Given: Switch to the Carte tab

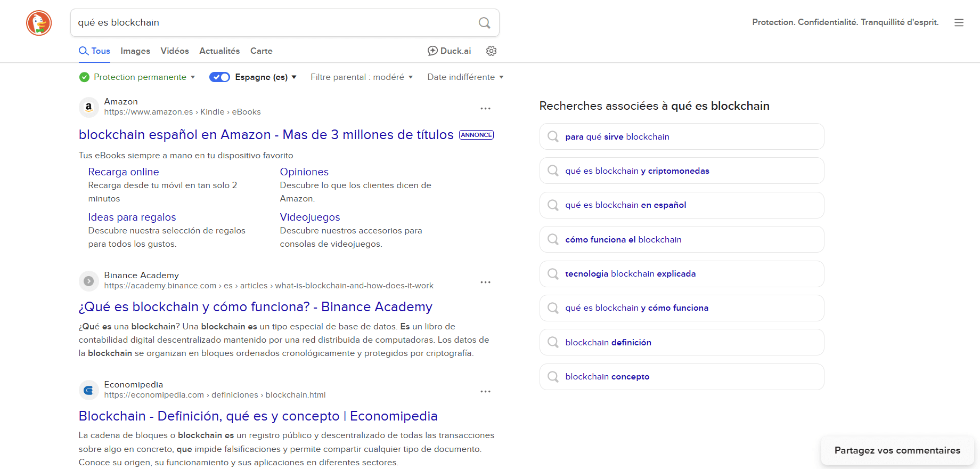Looking at the screenshot, I should (262, 51).
